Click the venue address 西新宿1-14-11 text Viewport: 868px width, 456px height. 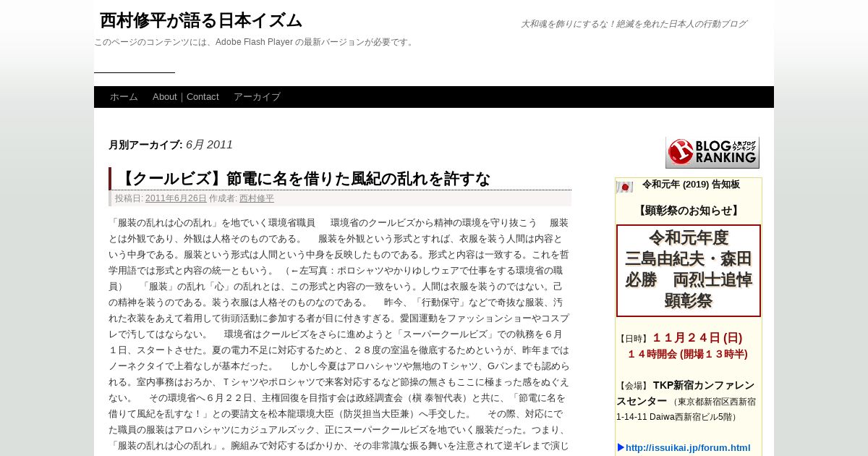pos(686,409)
